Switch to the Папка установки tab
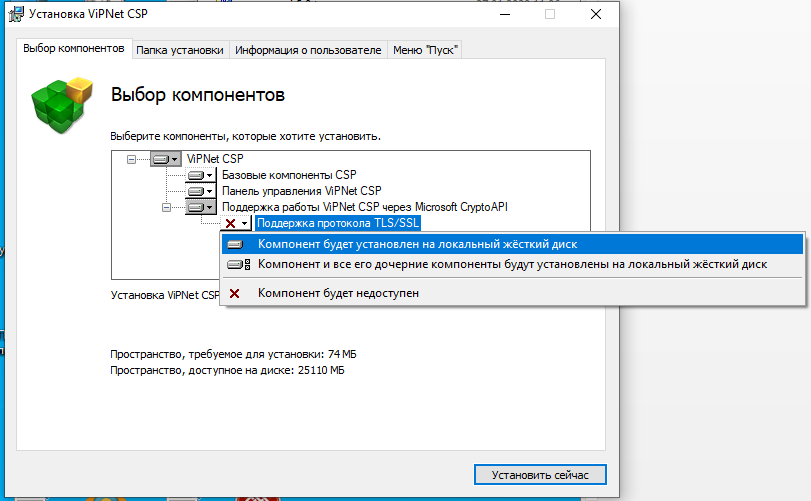Screen dimensions: 811x501 pyautogui.click(x=180, y=50)
